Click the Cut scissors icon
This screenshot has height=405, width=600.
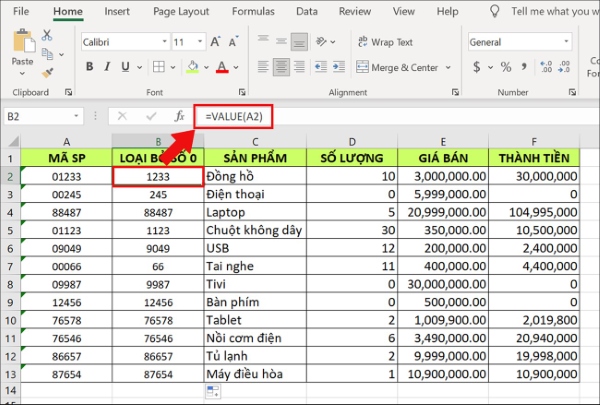click(47, 35)
